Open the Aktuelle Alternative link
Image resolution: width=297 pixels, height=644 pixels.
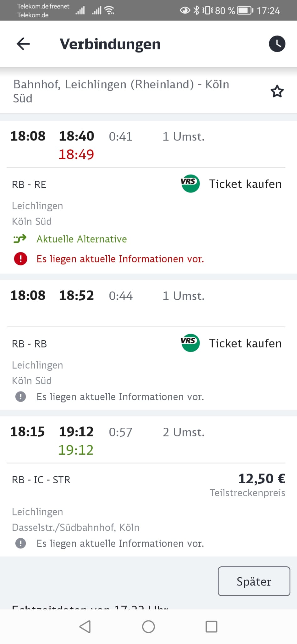pos(81,239)
